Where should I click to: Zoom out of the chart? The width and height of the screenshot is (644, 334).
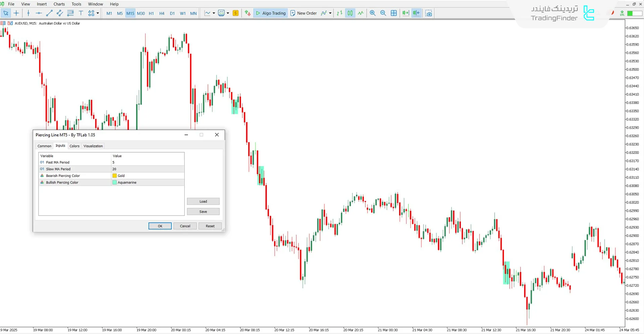(383, 13)
